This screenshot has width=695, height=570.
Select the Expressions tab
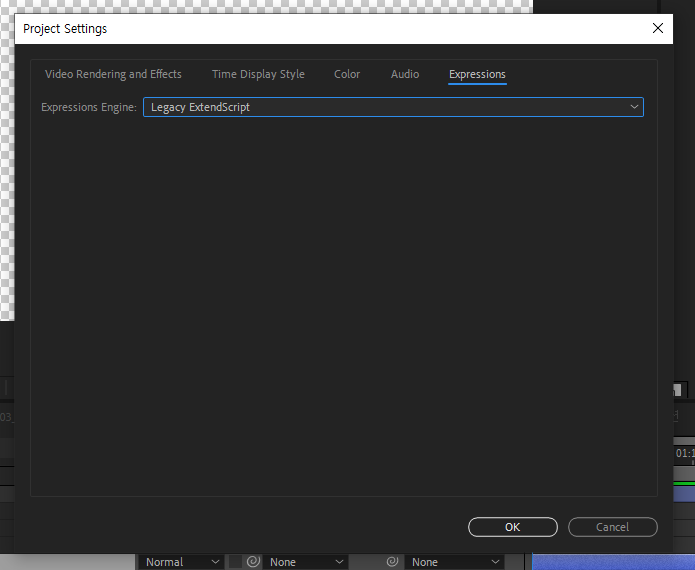(x=477, y=74)
